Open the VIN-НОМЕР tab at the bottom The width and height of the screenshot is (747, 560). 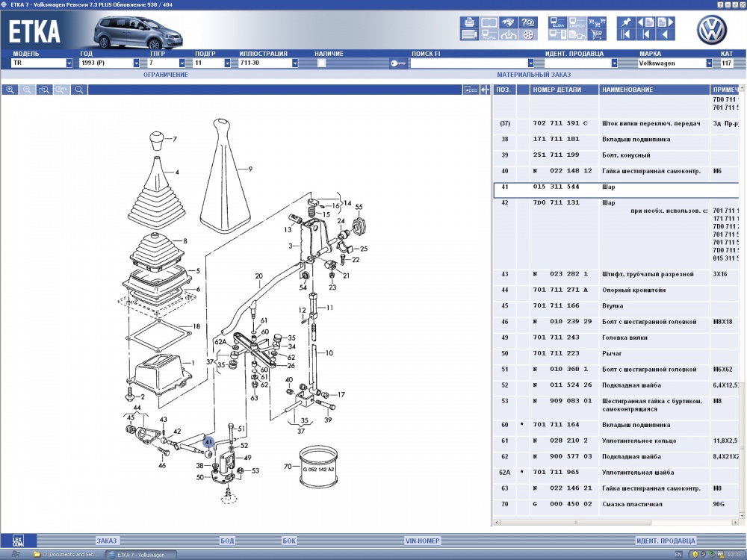click(x=422, y=541)
